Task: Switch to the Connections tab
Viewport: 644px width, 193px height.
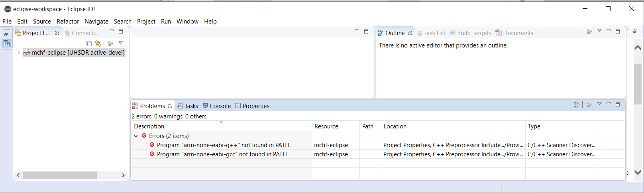Action: (82, 33)
